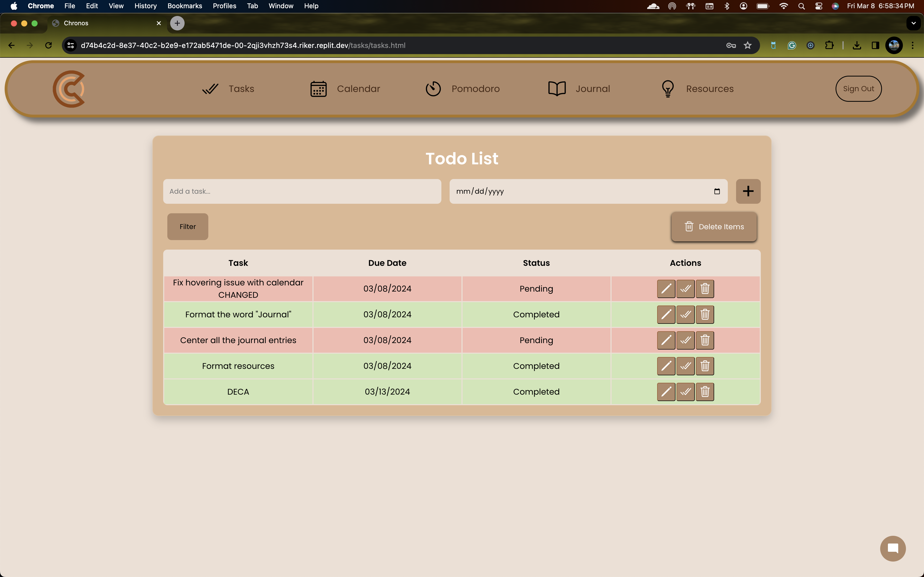The height and width of the screenshot is (577, 924).
Task: Open the Chrome tab search dropdown arrow
Action: (x=913, y=23)
